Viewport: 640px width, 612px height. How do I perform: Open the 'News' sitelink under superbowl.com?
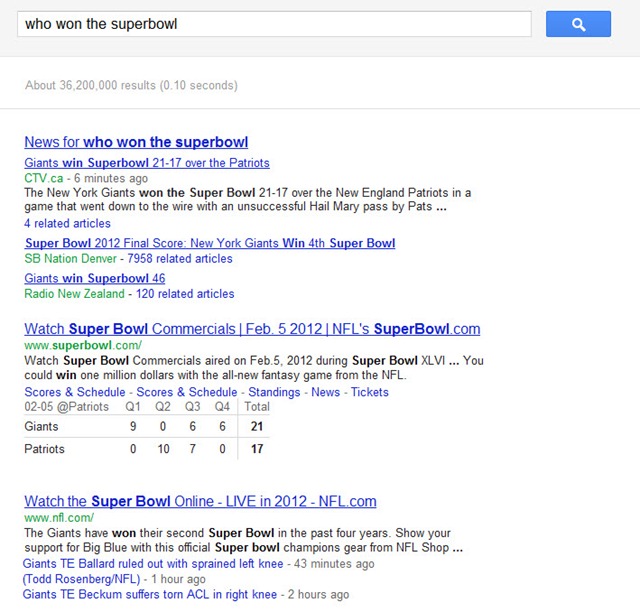tap(325, 393)
